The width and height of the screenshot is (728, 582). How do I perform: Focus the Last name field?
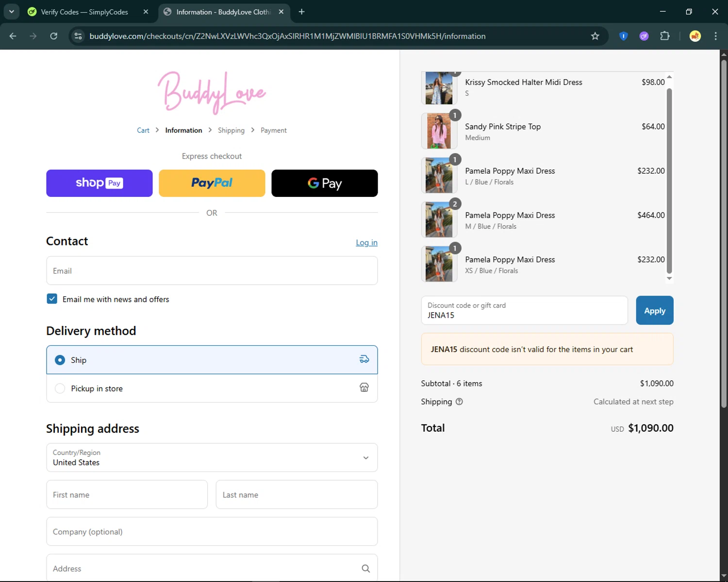click(297, 495)
